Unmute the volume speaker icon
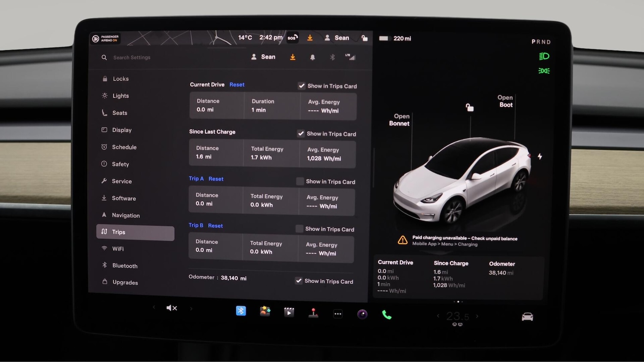644x362 pixels. tap(171, 308)
